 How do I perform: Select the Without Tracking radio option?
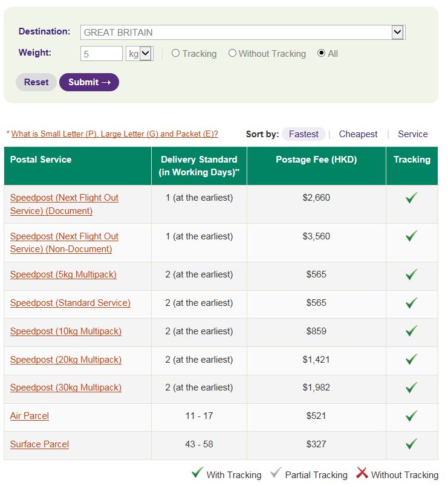click(232, 53)
